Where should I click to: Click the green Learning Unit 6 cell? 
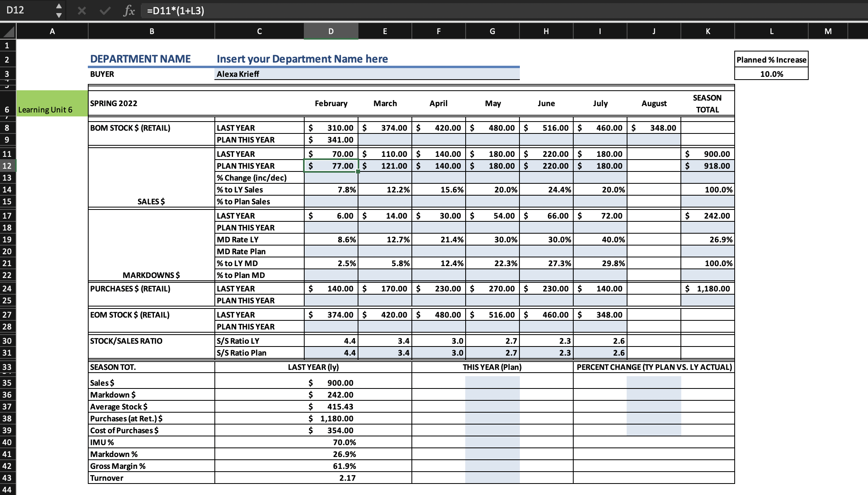click(52, 104)
